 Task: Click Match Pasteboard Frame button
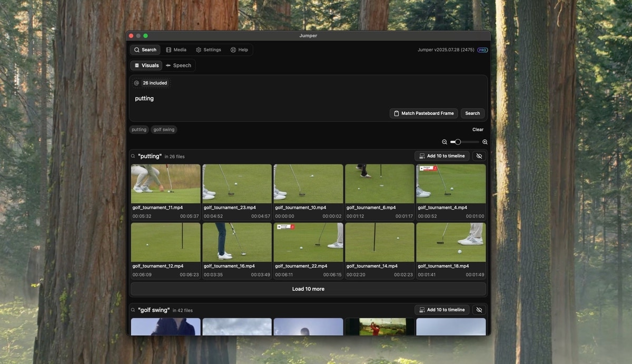pos(423,113)
